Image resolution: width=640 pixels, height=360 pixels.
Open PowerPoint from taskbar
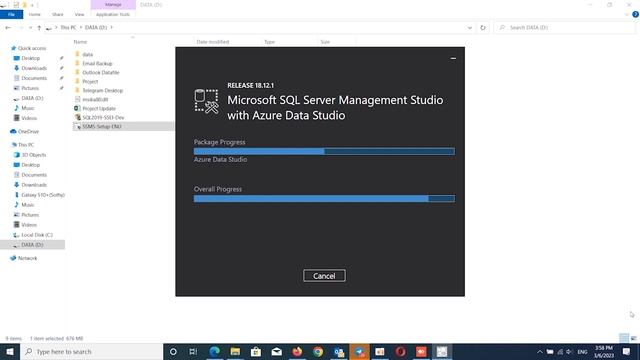[380, 351]
